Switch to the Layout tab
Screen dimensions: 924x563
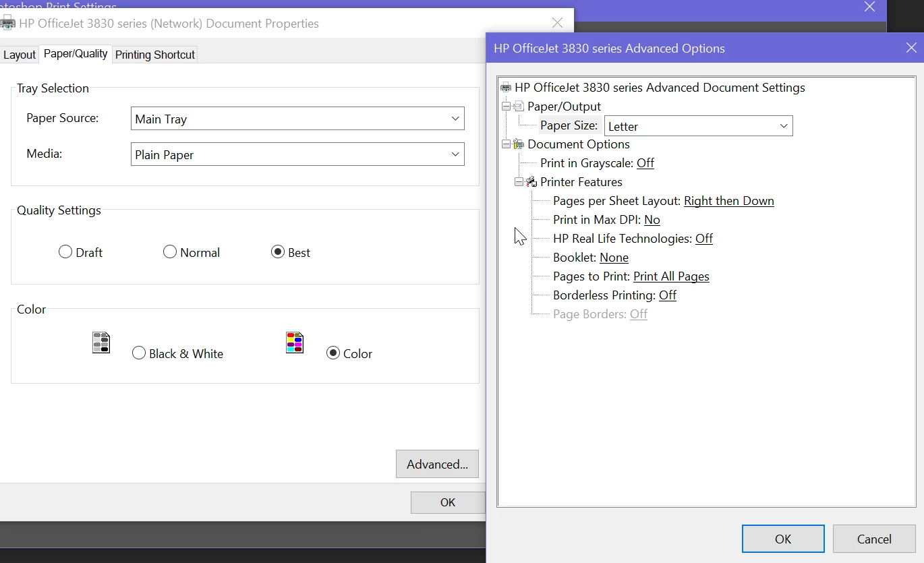pos(20,55)
